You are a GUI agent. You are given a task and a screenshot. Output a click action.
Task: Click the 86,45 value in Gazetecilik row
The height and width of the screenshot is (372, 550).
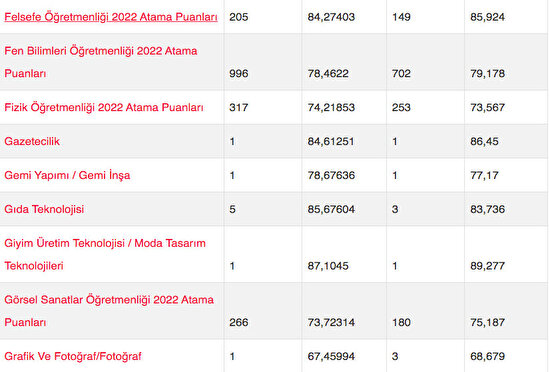click(484, 141)
